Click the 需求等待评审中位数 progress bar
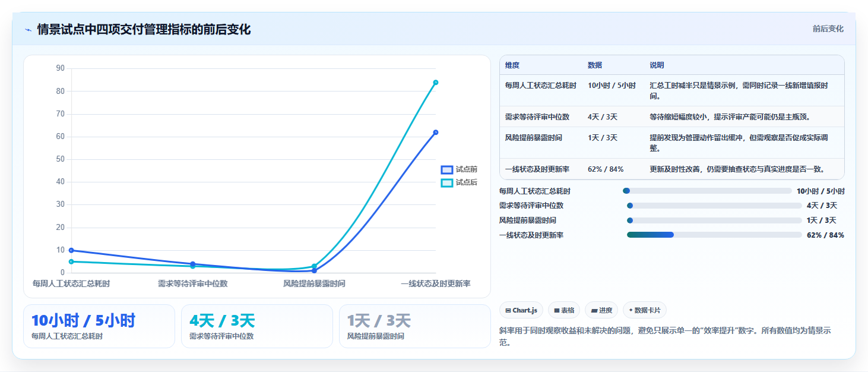 (x=714, y=206)
